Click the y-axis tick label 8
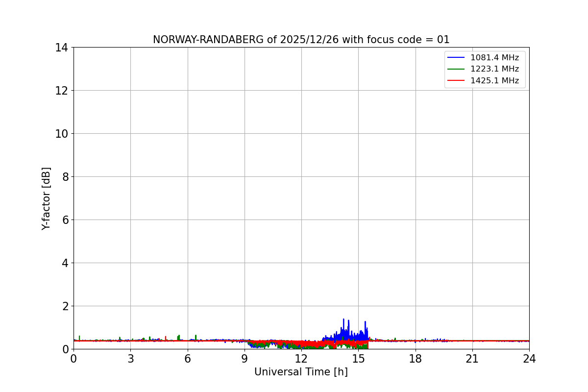Screen dimensions: 588x392 [65, 177]
